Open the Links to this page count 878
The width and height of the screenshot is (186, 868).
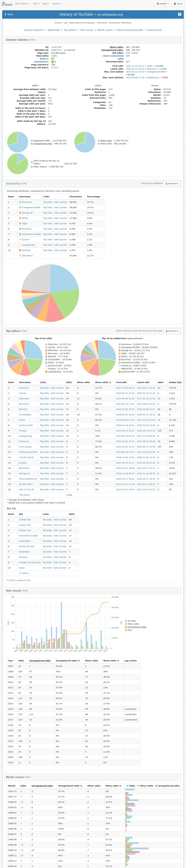(110, 89)
